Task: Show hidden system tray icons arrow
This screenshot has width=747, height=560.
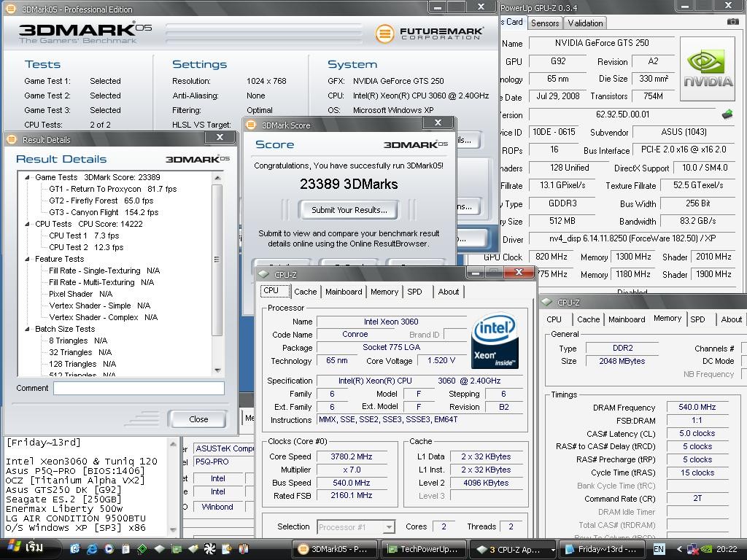Action: 679,549
